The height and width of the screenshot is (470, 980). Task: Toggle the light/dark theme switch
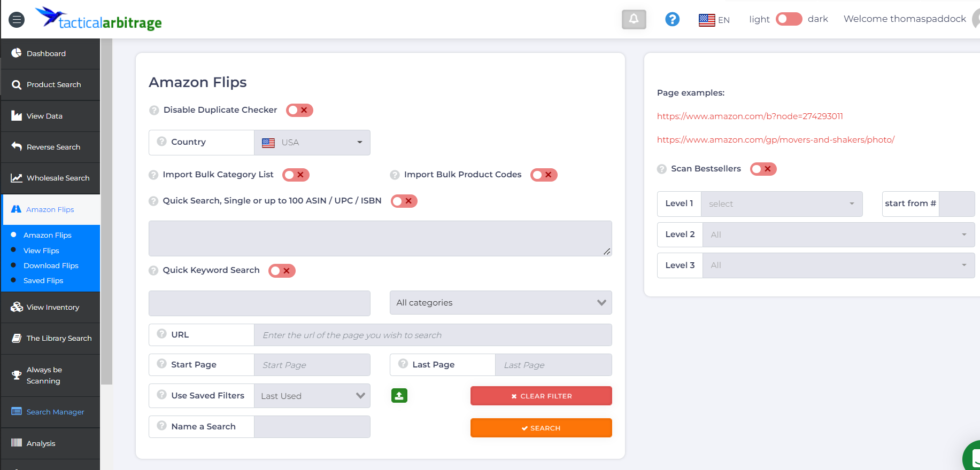pos(789,19)
